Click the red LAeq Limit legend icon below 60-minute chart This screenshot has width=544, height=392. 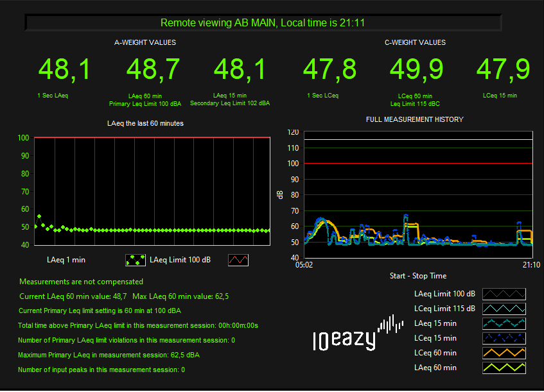click(x=238, y=260)
